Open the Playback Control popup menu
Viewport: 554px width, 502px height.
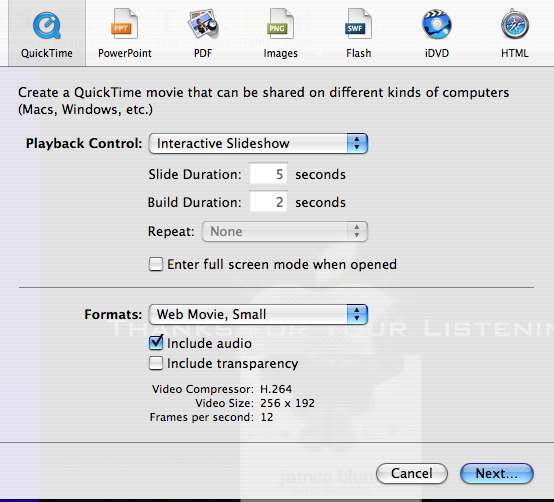coord(258,143)
